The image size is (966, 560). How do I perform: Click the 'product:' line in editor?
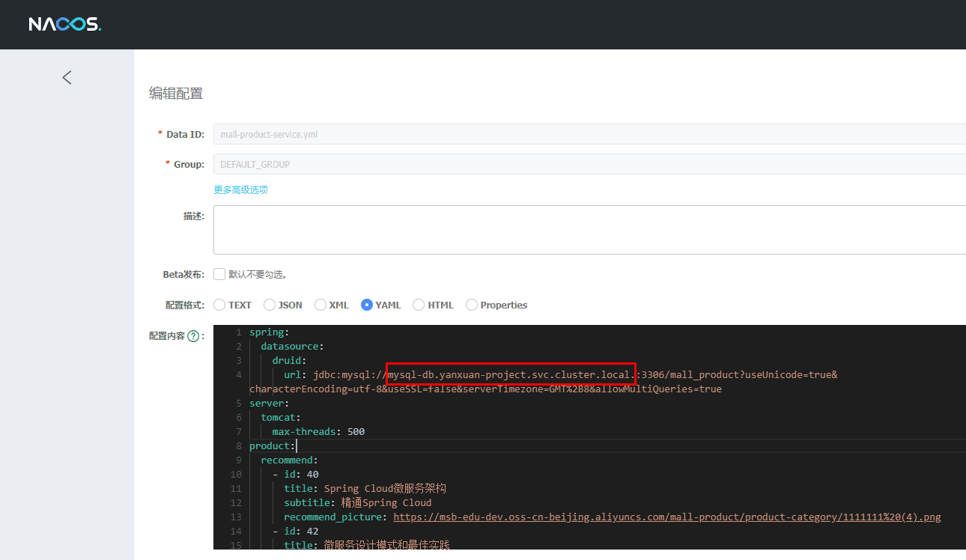[x=273, y=445]
